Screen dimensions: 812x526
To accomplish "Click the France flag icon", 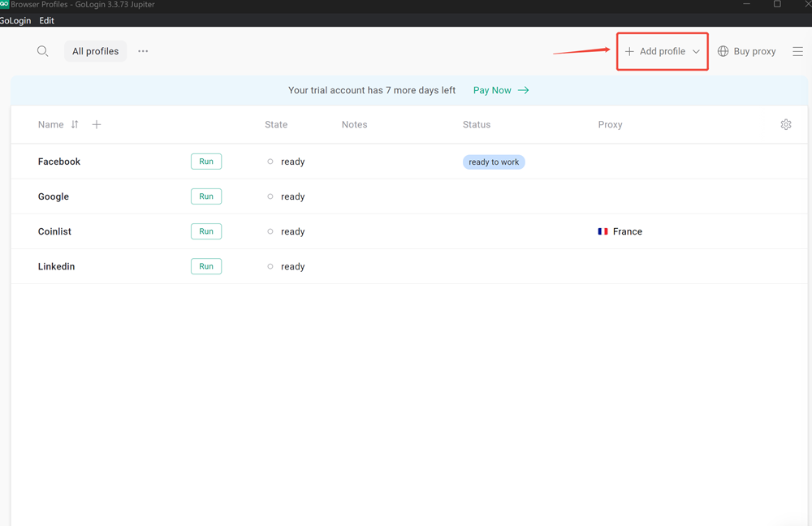I will 603,231.
